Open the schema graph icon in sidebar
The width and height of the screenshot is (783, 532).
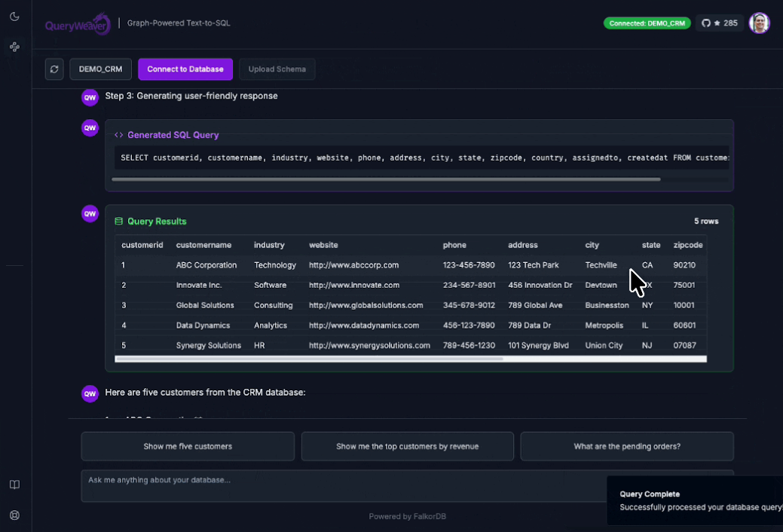(x=14, y=47)
